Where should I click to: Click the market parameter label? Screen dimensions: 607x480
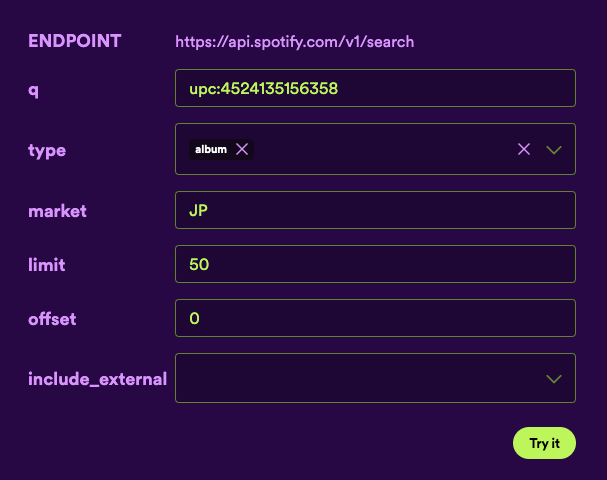tap(57, 210)
